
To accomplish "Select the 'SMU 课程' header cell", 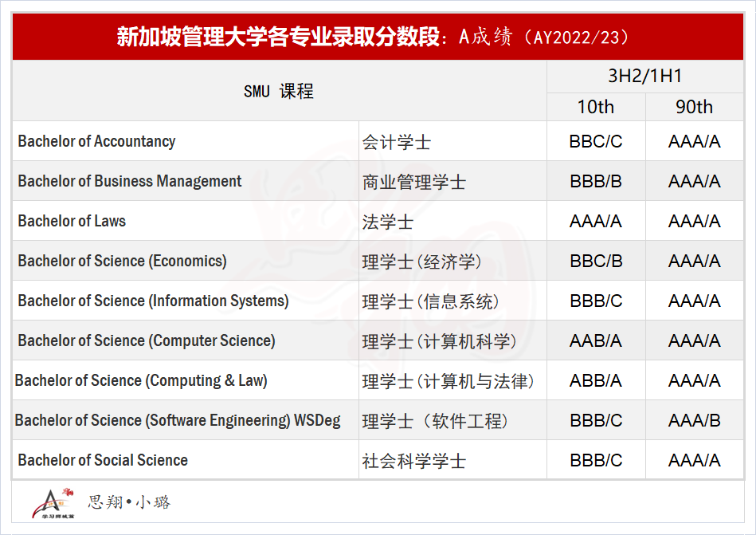I will click(279, 91).
